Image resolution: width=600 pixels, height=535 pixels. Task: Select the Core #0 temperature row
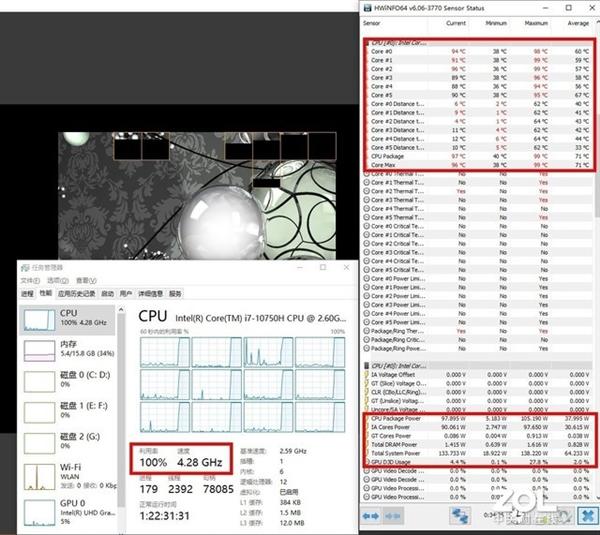478,52
